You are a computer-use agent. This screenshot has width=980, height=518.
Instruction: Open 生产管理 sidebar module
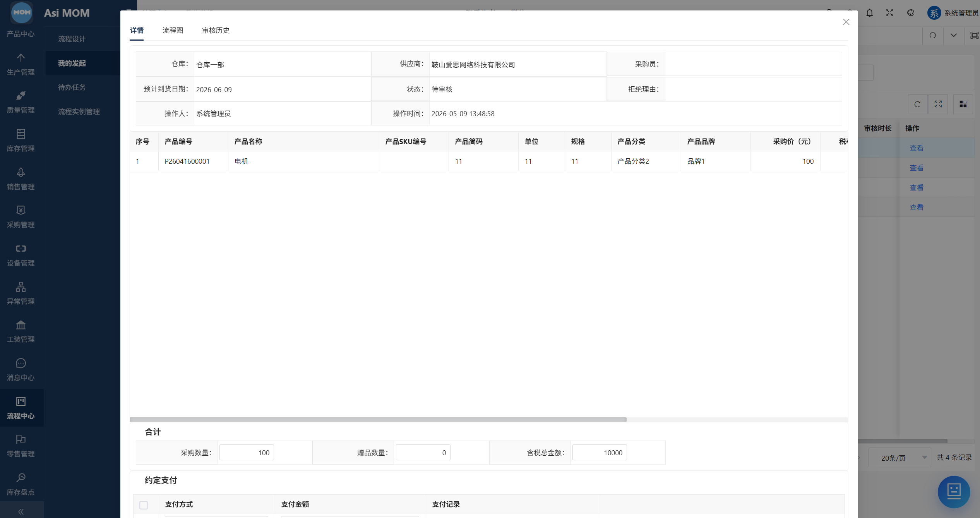tap(21, 64)
